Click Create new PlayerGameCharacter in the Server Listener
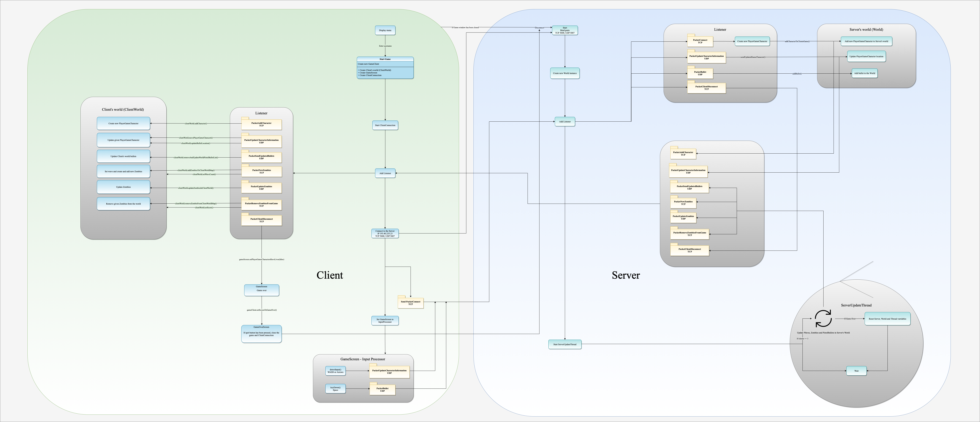The image size is (980, 422). coord(752,41)
